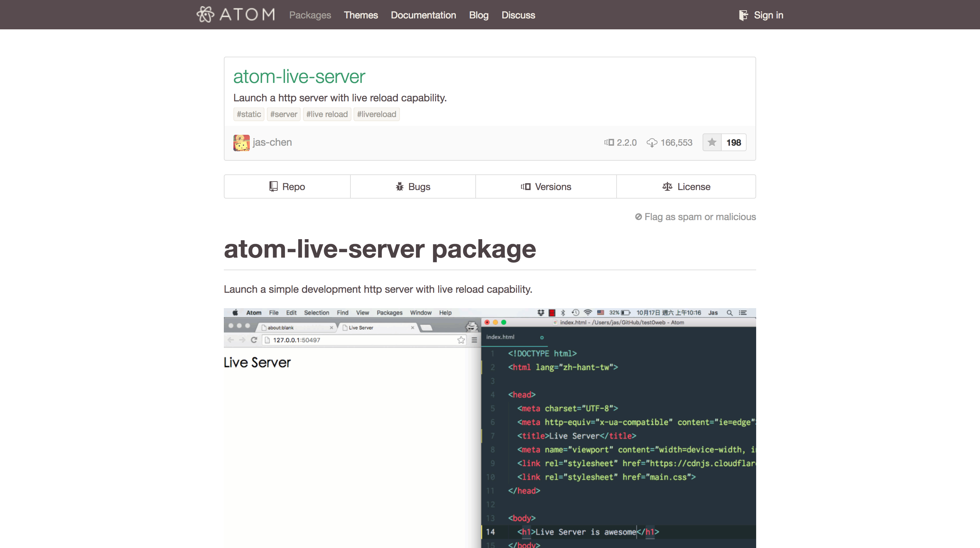Open the Packages section
This screenshot has width=980, height=548.
coord(310,15)
